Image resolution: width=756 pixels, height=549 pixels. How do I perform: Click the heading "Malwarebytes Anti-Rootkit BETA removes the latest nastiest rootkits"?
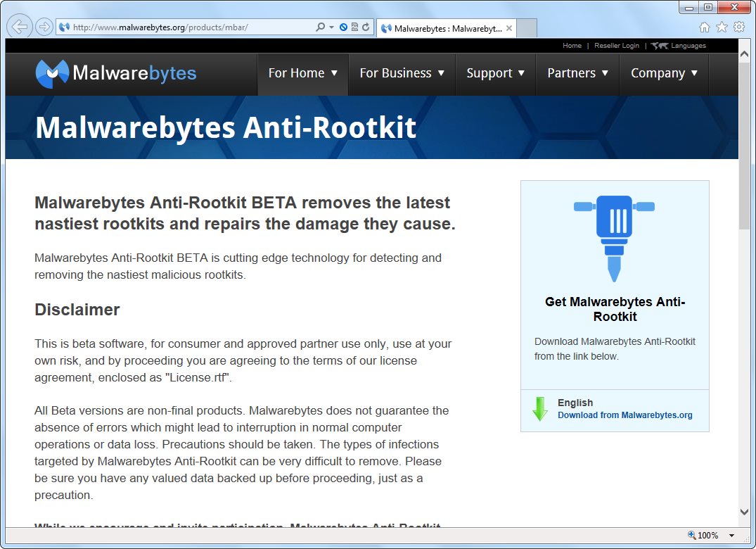point(245,213)
